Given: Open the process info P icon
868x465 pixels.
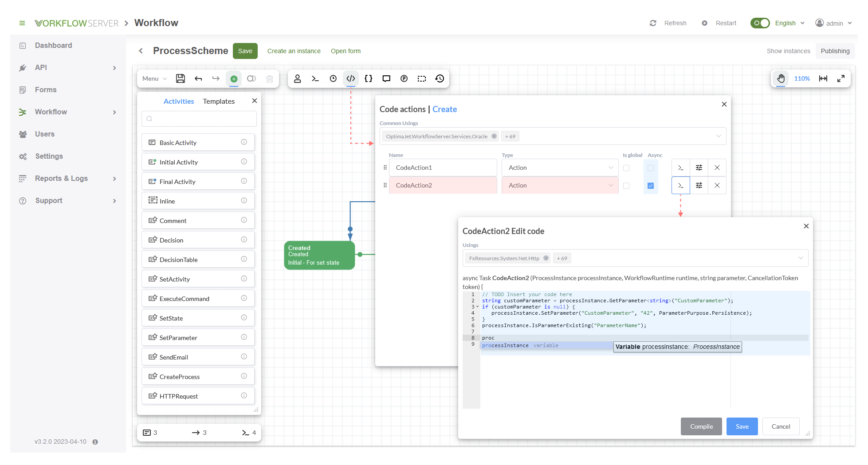Looking at the screenshot, I should click(404, 78).
